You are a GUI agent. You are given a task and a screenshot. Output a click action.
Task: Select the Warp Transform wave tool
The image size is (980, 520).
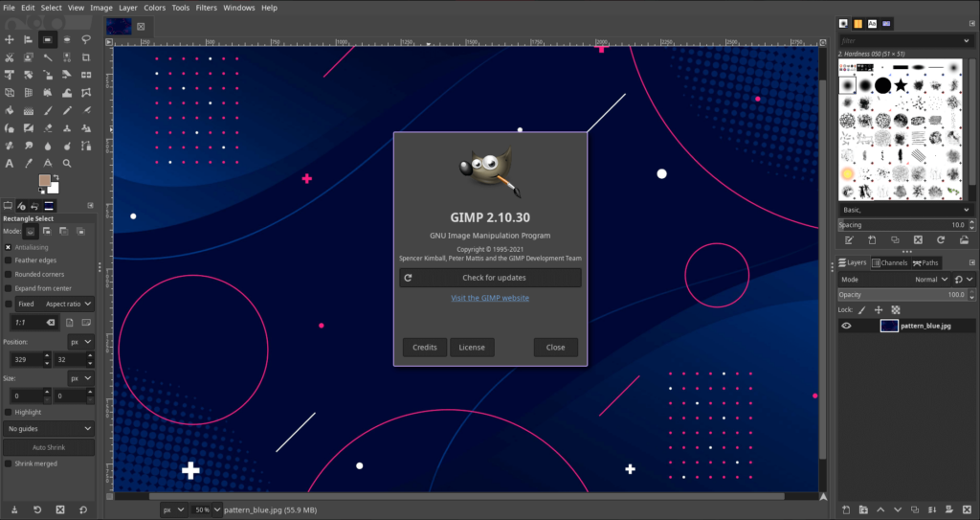pos(67,93)
